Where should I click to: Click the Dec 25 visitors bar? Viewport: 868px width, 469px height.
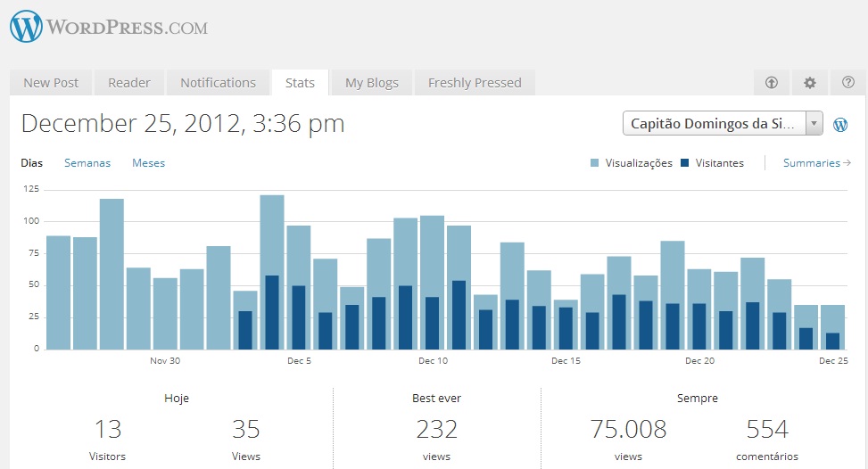point(833,341)
